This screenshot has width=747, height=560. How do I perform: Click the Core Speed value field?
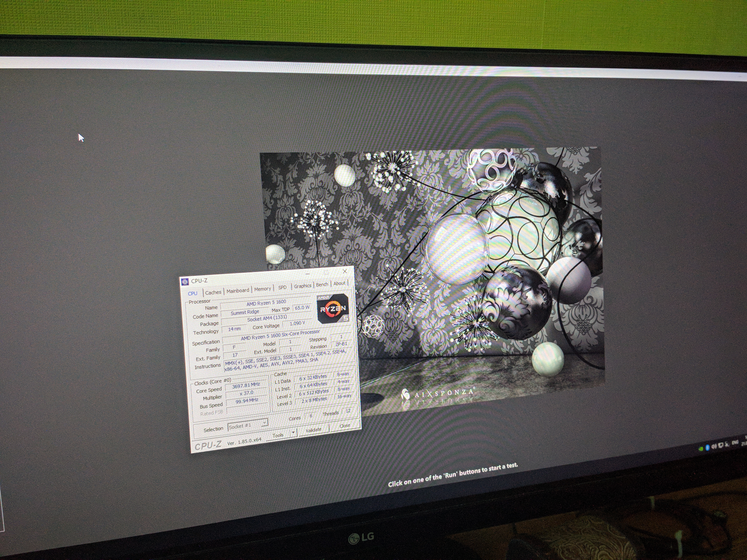(x=246, y=385)
